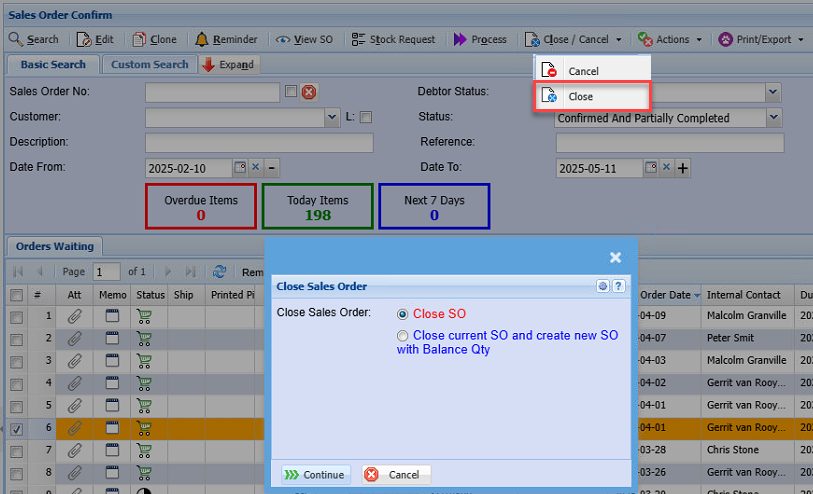Select Close current SO and create new SO

point(402,336)
